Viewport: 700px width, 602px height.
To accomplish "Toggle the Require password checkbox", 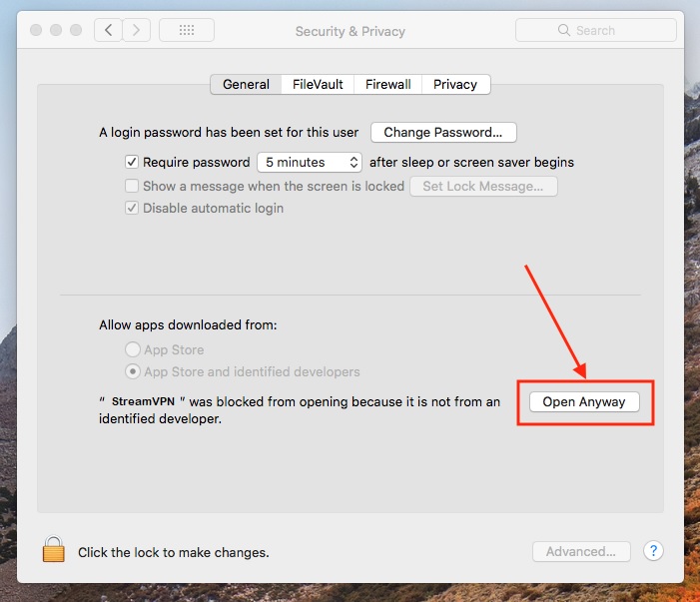I will [x=132, y=162].
